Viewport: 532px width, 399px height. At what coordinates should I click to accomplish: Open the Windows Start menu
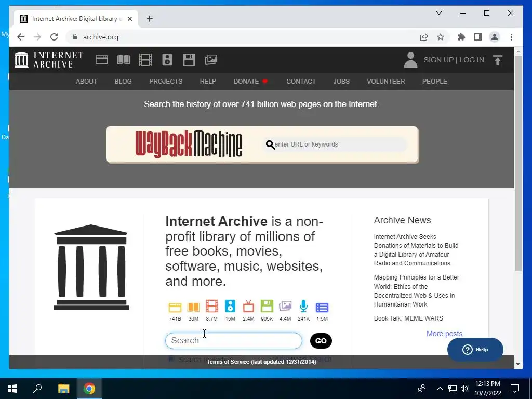point(12,389)
